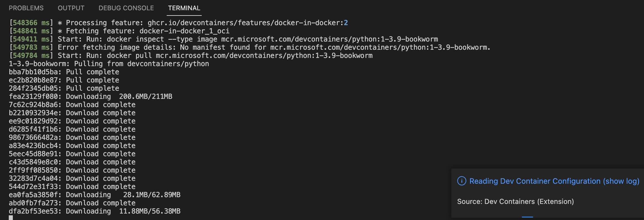Click the terminal cursor block at bottom
644x220 pixels.
tap(11, 218)
